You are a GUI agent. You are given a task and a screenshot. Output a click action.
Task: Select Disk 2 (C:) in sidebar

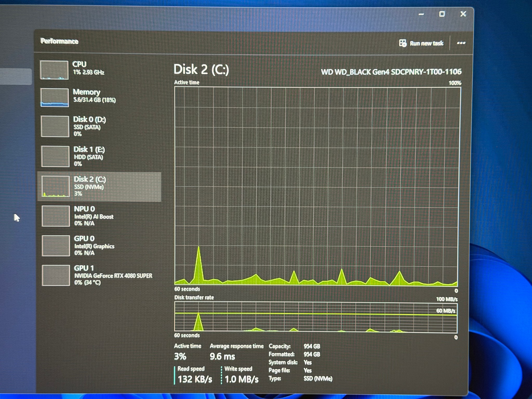click(99, 187)
